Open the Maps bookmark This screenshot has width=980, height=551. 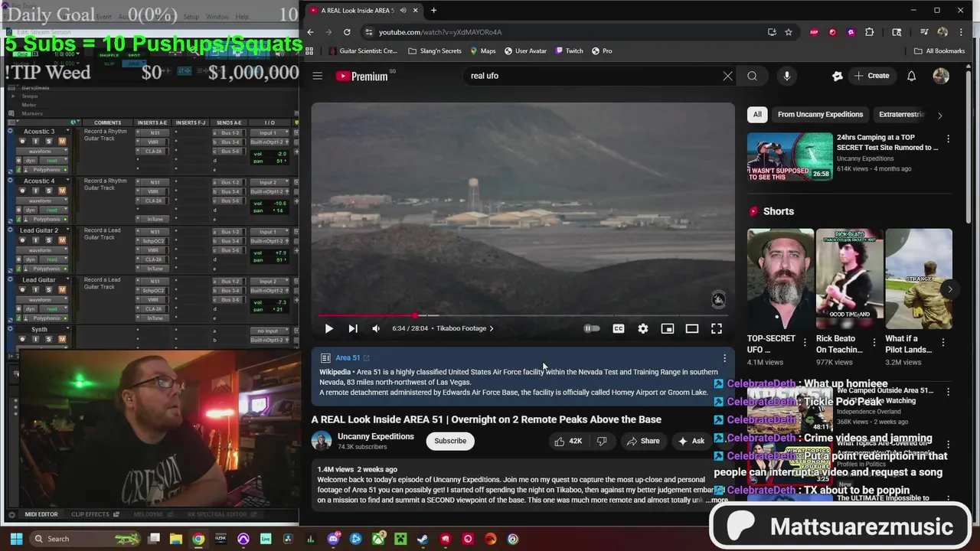[482, 51]
